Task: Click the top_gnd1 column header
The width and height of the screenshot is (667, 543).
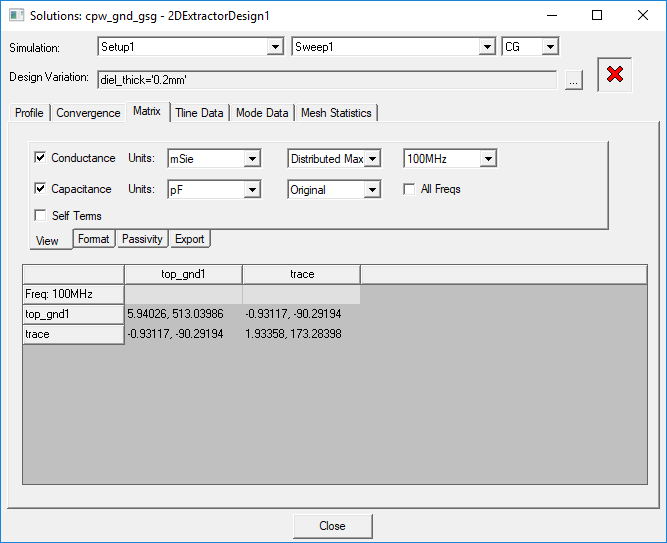Action: [183, 274]
